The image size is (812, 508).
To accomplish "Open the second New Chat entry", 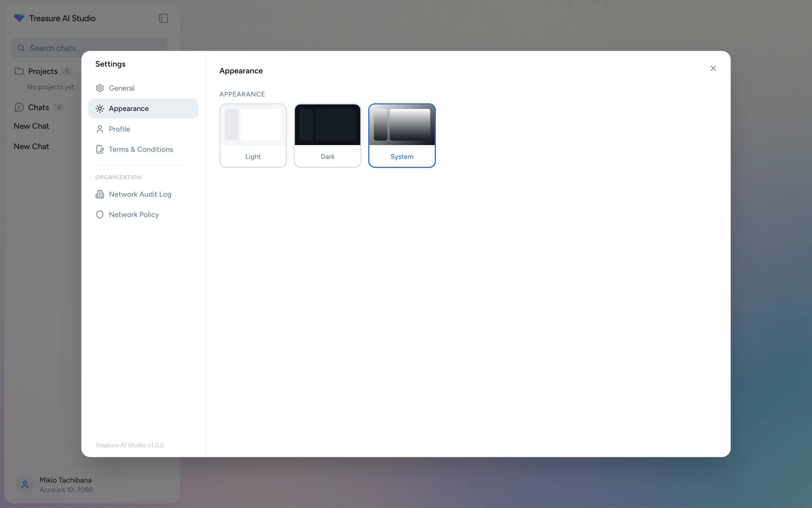I will [31, 146].
